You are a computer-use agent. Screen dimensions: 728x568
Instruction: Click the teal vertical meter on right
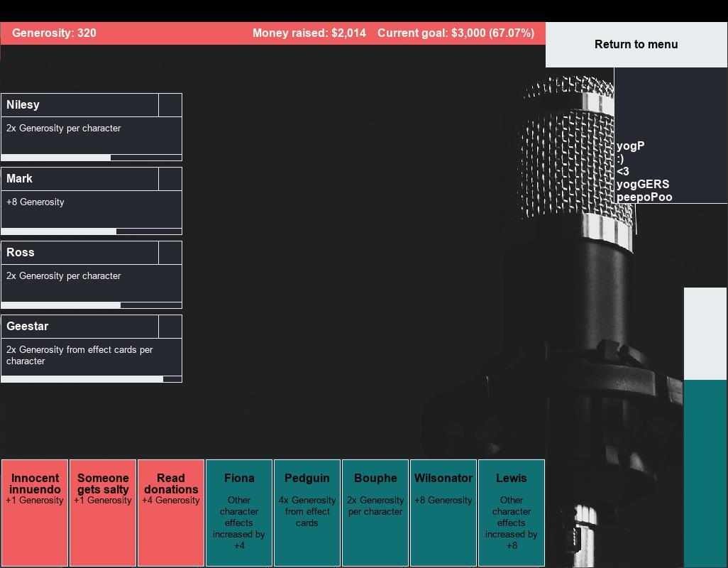tap(705, 472)
